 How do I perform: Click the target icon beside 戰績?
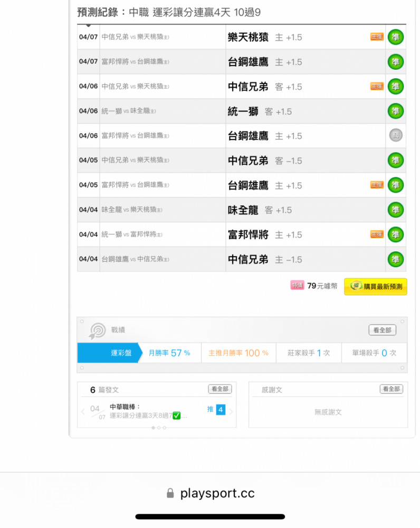(97, 331)
